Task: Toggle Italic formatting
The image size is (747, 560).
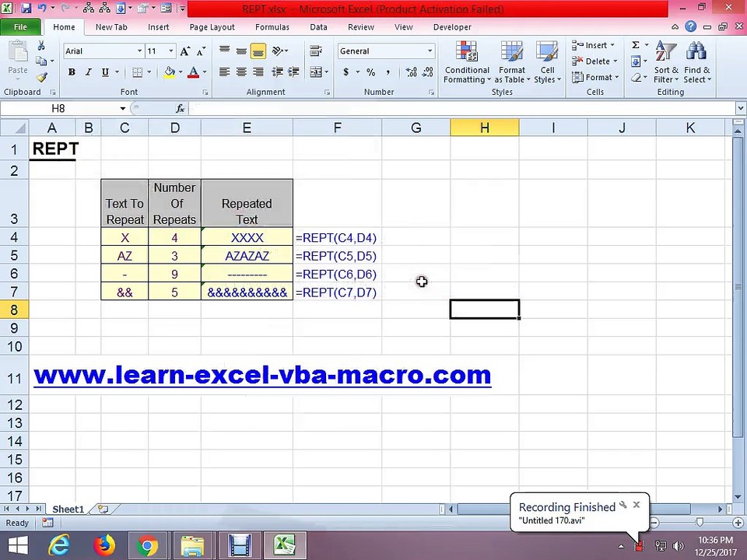Action: (x=88, y=72)
